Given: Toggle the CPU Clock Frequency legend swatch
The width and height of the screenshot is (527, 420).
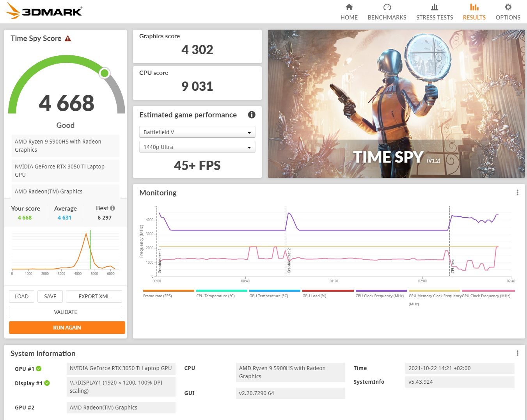Looking at the screenshot, I should 381,291.
